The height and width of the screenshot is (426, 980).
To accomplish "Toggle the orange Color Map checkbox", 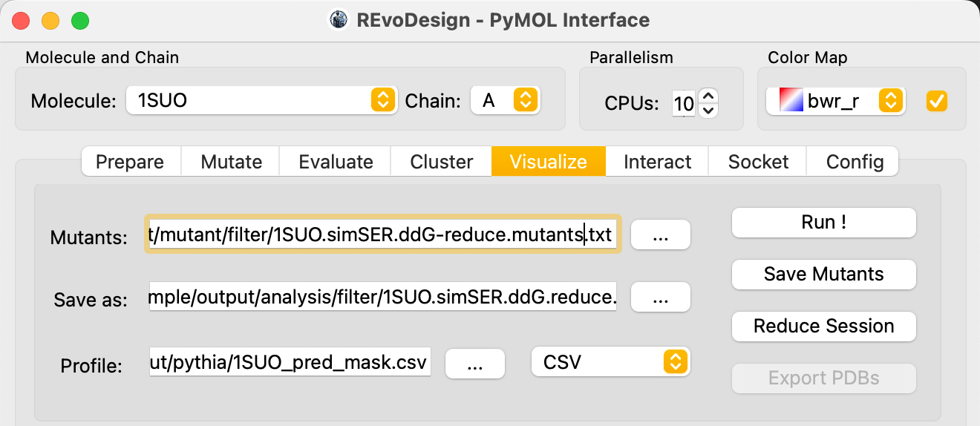I will (x=936, y=101).
